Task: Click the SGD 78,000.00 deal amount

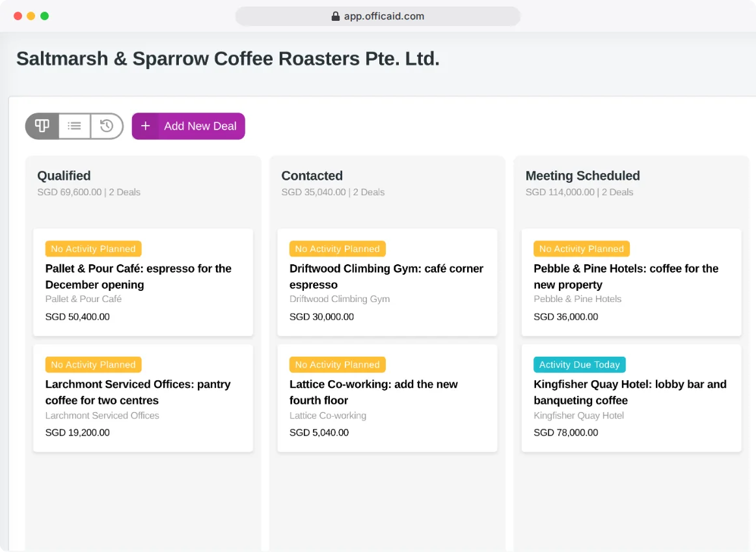Action: pos(566,433)
